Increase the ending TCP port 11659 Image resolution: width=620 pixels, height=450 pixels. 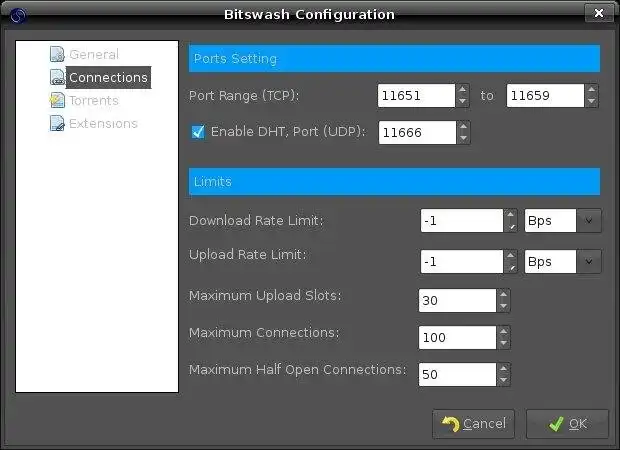tap(591, 90)
